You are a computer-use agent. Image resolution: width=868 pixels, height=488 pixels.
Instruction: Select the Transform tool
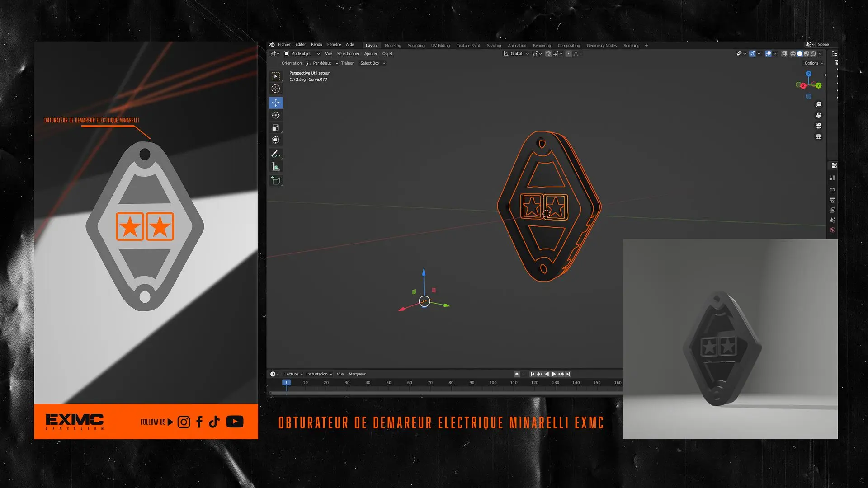(x=276, y=140)
